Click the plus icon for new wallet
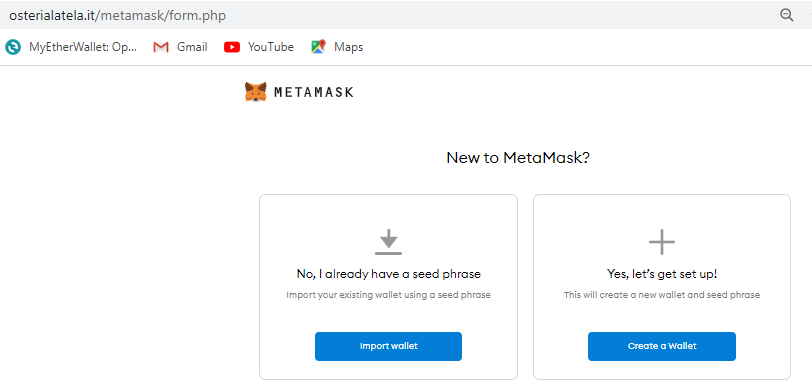This screenshot has height=385, width=812. [x=662, y=242]
